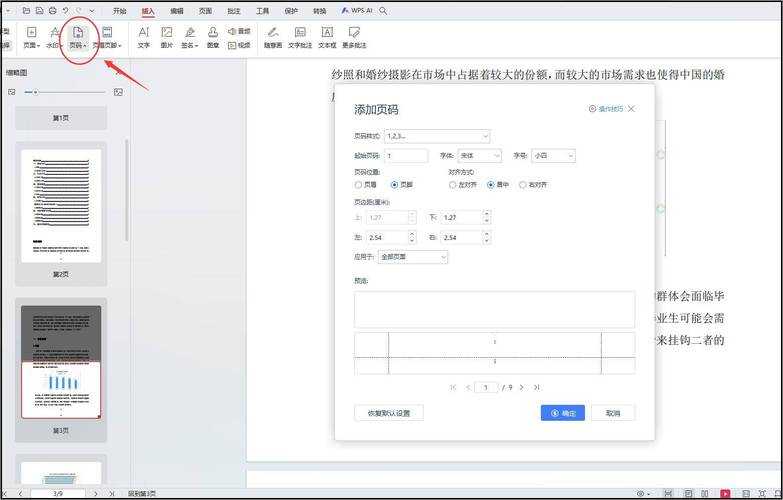The height and width of the screenshot is (500, 783).
Task: Open the 页面 insert dropdown in ribbon
Action: (x=31, y=38)
